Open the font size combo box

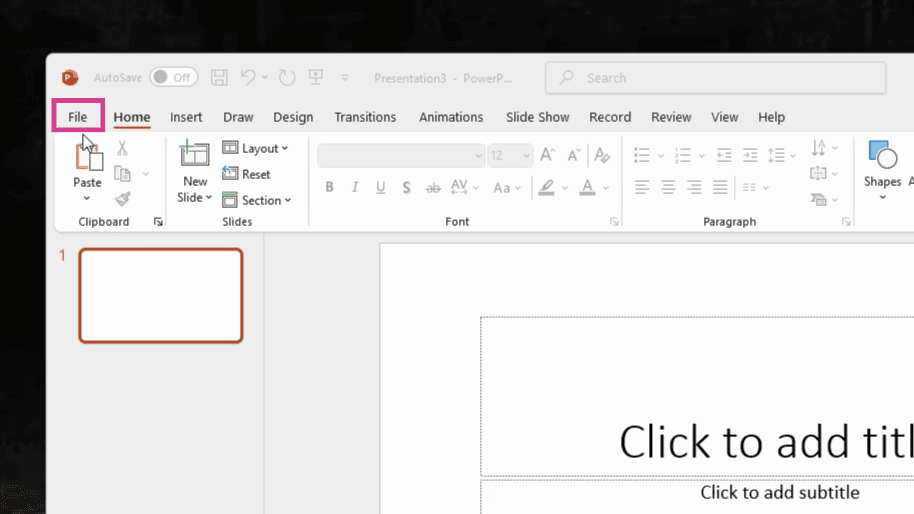[x=510, y=156]
